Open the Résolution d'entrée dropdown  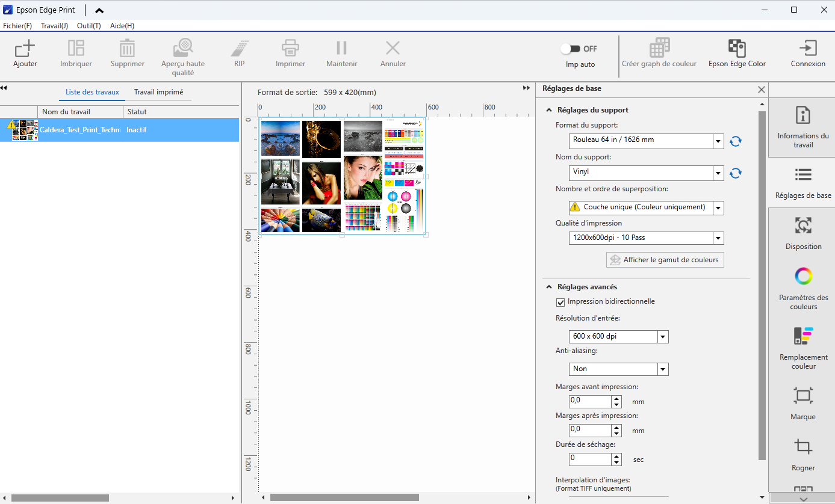(663, 337)
